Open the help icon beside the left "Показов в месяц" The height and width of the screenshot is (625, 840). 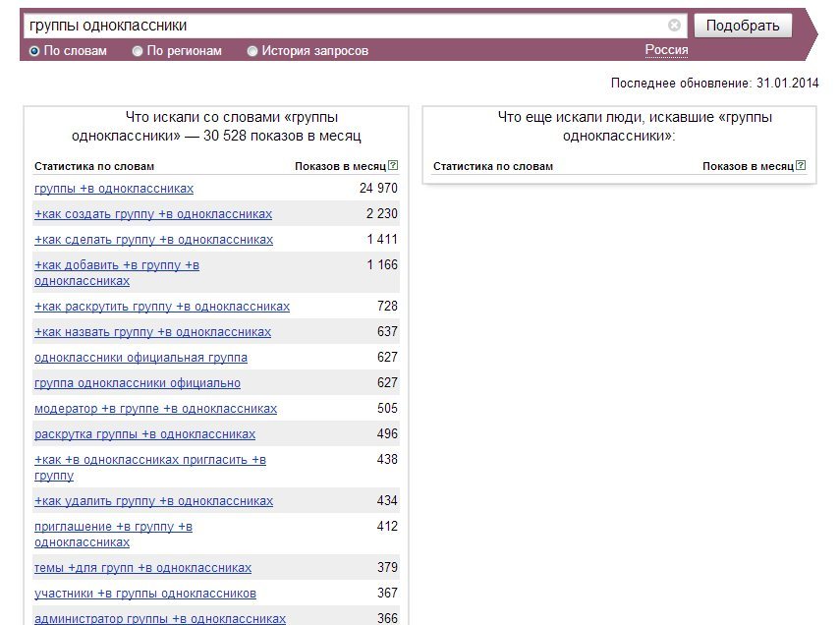click(393, 165)
